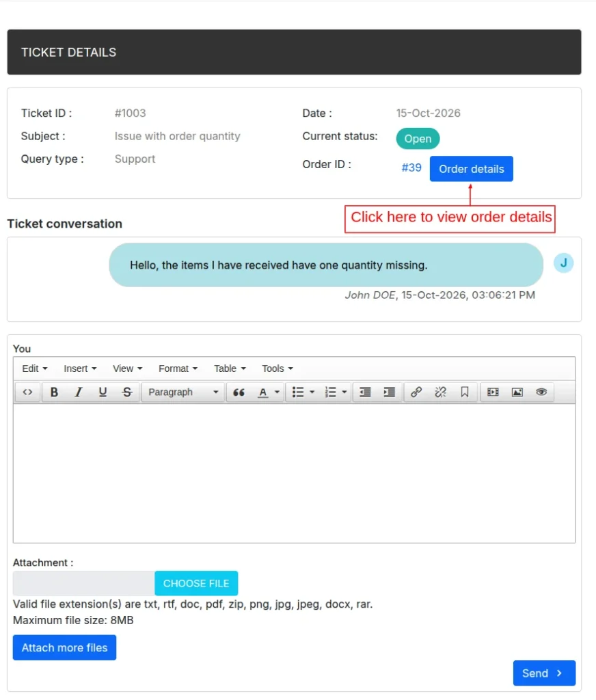Screen dimensions: 596x700
Task: Click the text color A icon
Action: coord(263,392)
